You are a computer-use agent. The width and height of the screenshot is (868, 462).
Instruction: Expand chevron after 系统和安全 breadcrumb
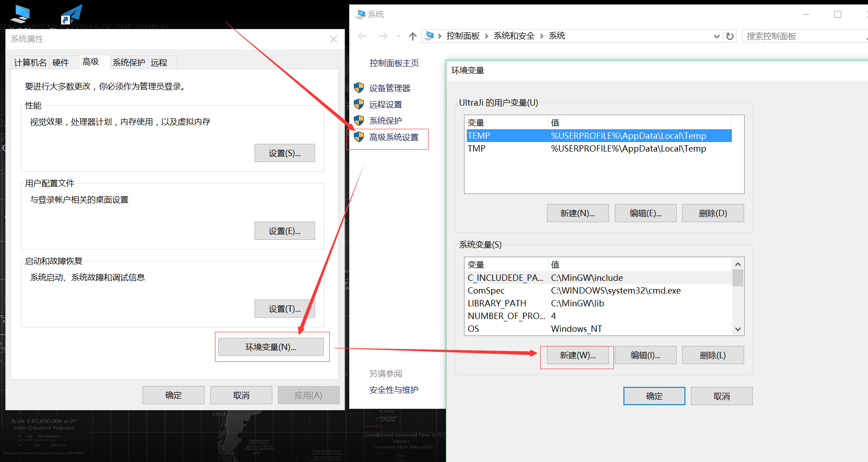click(x=541, y=36)
